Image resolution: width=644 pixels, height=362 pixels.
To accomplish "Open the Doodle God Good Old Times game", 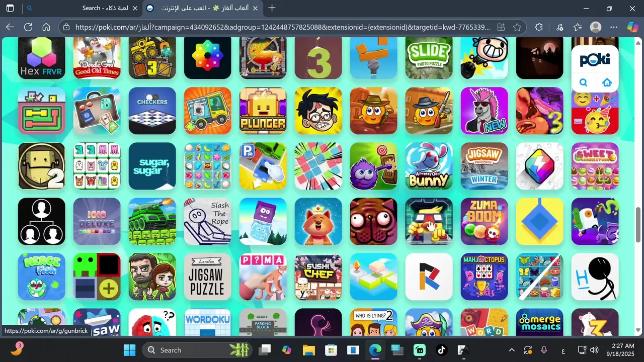I will 97,58.
